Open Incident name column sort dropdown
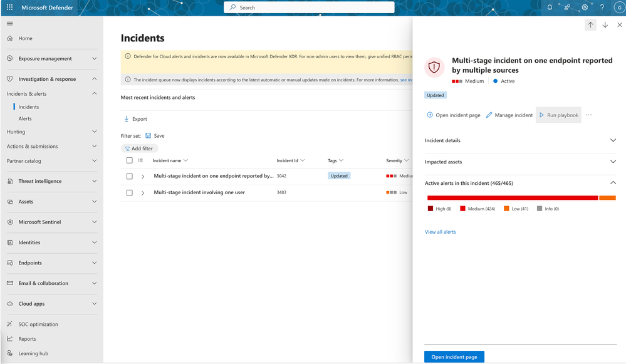The image size is (626, 364). (185, 160)
